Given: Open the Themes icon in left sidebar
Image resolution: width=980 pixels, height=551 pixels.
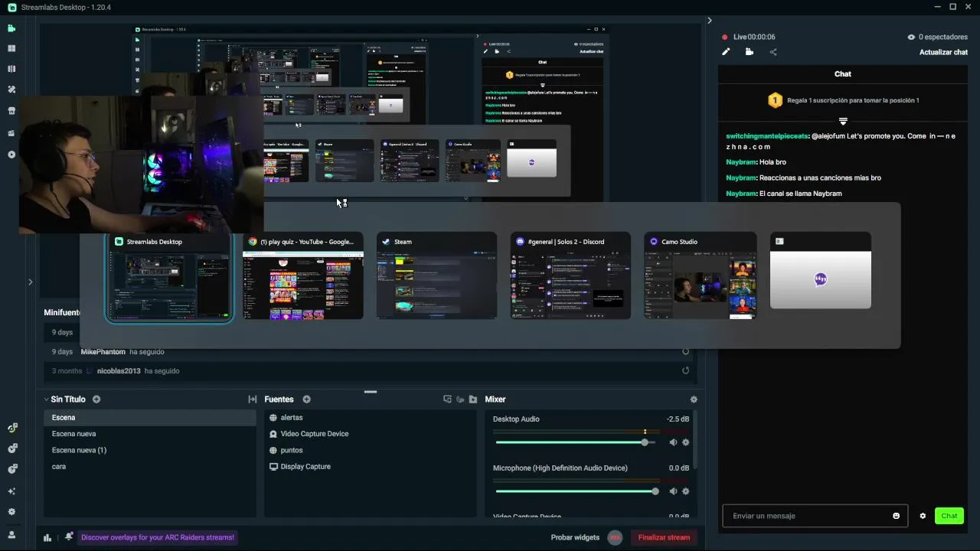Looking at the screenshot, I should (11, 90).
